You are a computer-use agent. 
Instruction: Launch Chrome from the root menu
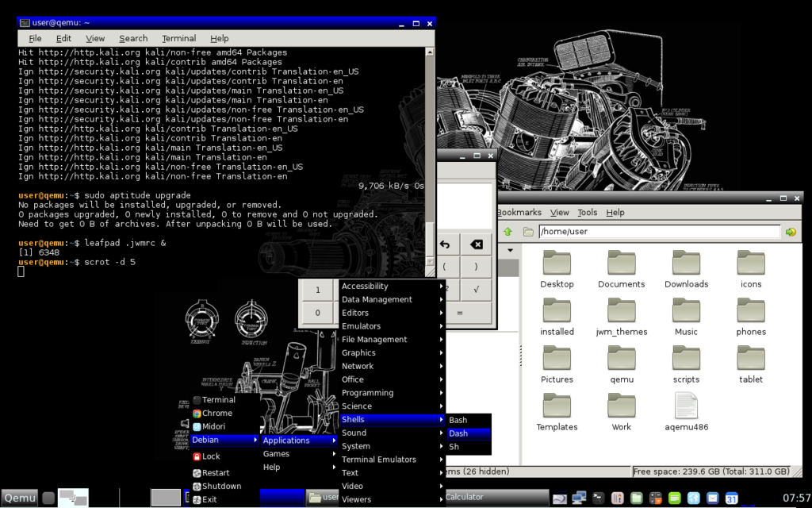[216, 413]
